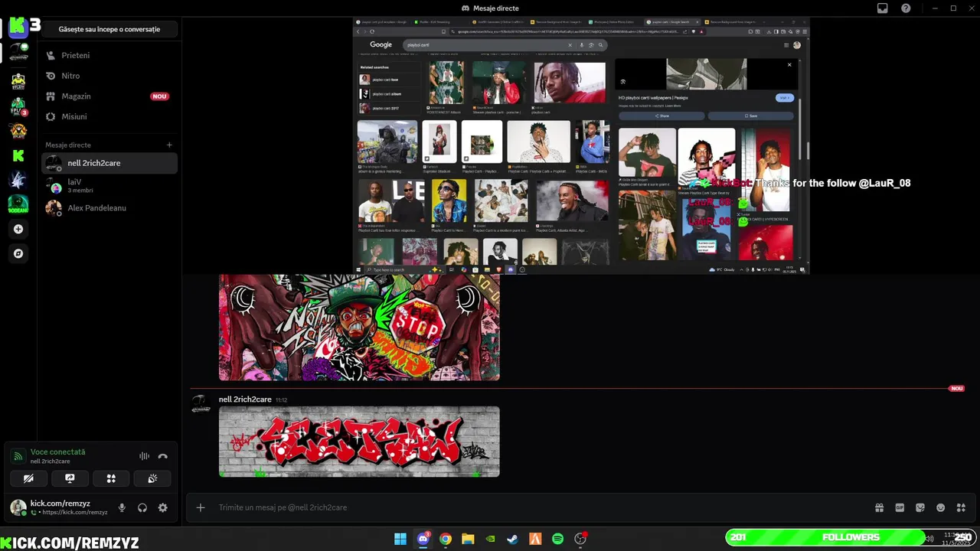
Task: Click the shared screen stream view
Action: pyautogui.click(x=581, y=145)
